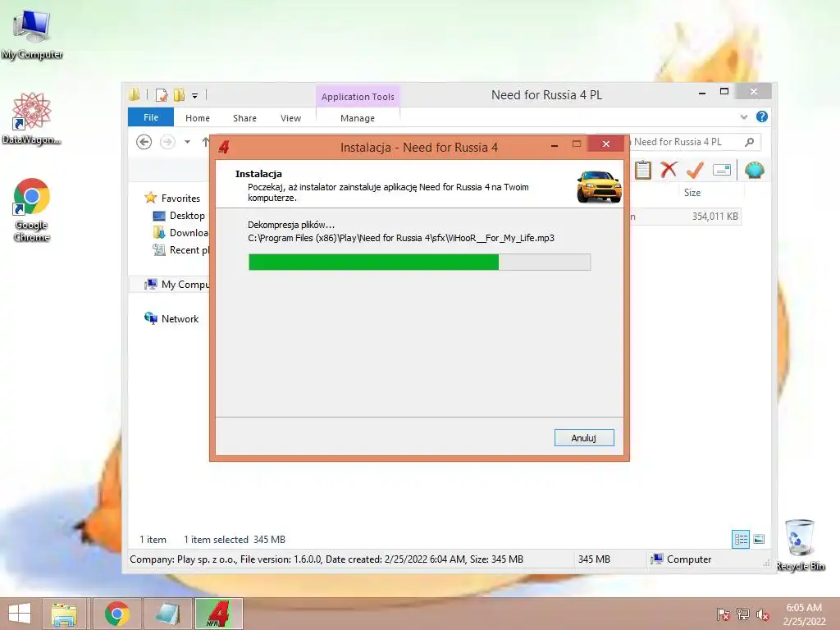Open Chrome from the taskbar
The width and height of the screenshot is (840, 630).
[x=116, y=614]
